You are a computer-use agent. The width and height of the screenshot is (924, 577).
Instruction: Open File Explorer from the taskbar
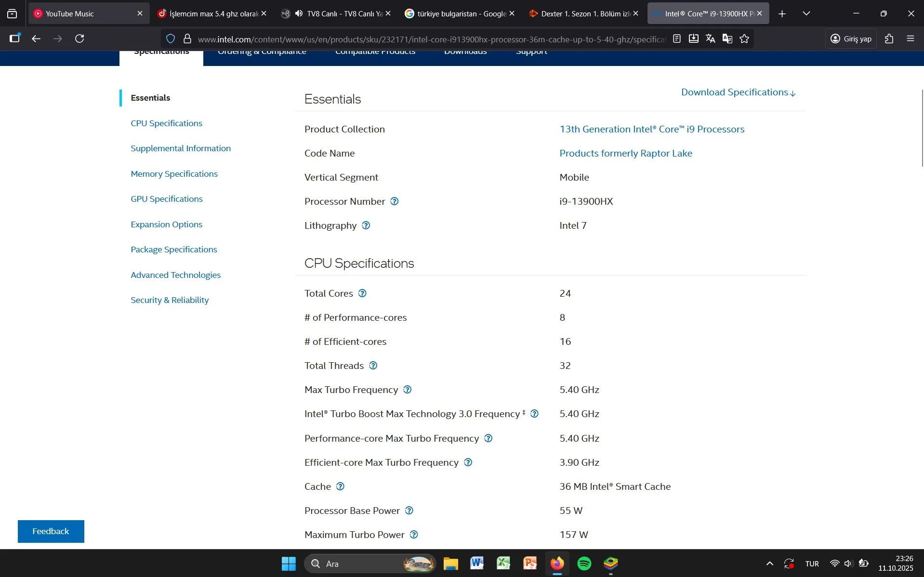pyautogui.click(x=450, y=564)
